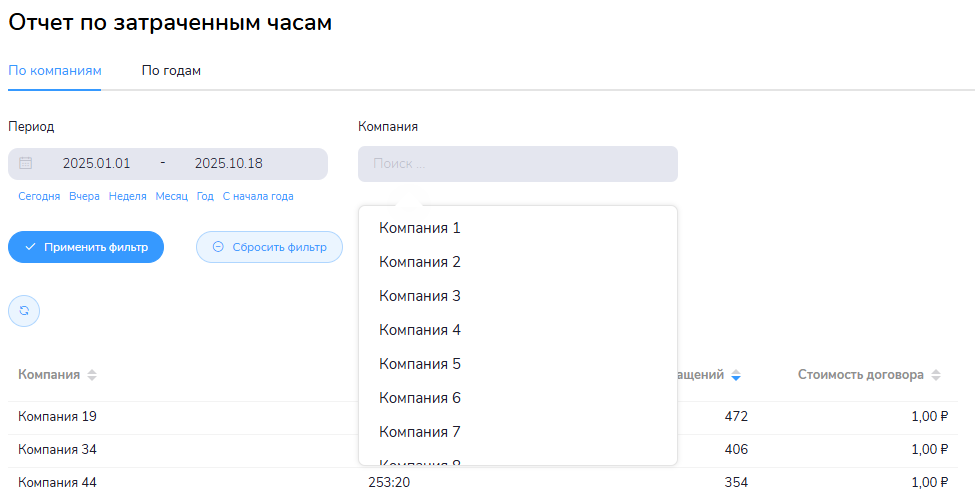This screenshot has height=495, width=975.
Task: Open the Компания 19 table row
Action: [58, 417]
